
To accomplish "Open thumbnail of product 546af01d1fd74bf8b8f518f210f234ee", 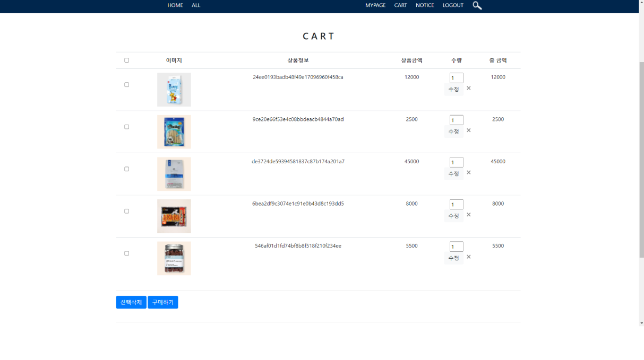I will pos(174,258).
